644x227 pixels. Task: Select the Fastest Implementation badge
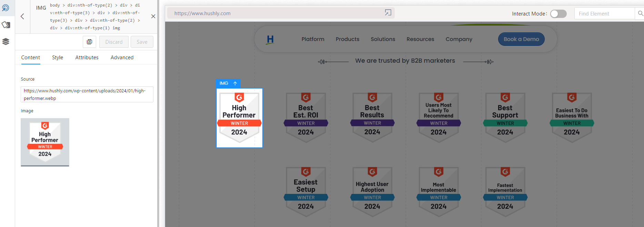pos(505,192)
